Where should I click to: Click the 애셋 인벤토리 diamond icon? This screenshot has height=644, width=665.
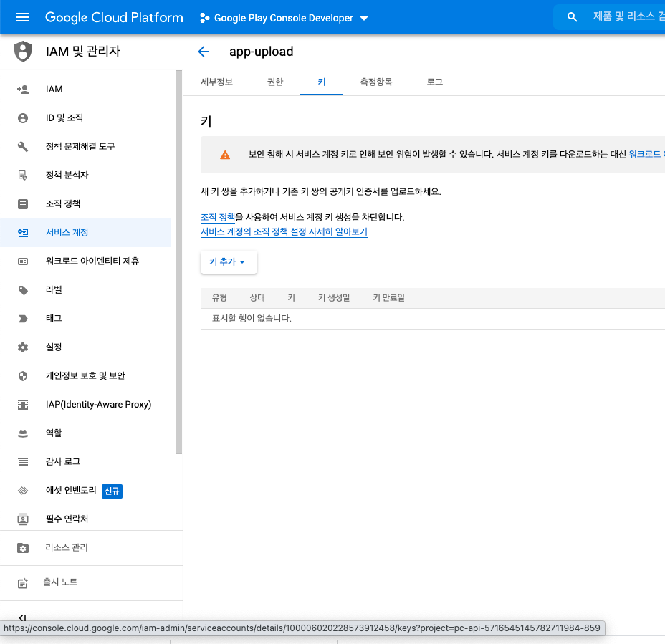tap(23, 491)
